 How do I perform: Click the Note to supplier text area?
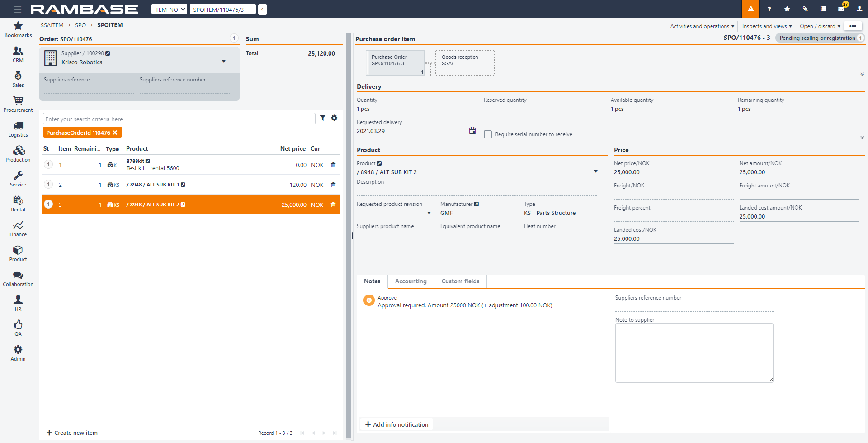694,353
